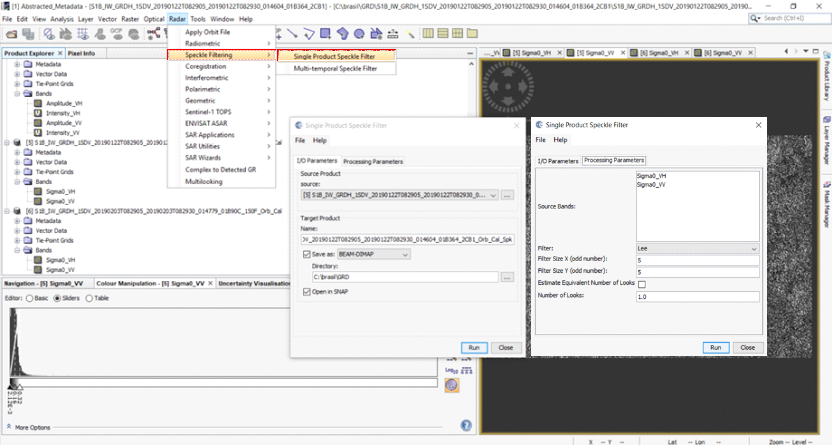Click the blue help question mark icon
Viewport: 832px width, 445px height.
[465, 424]
